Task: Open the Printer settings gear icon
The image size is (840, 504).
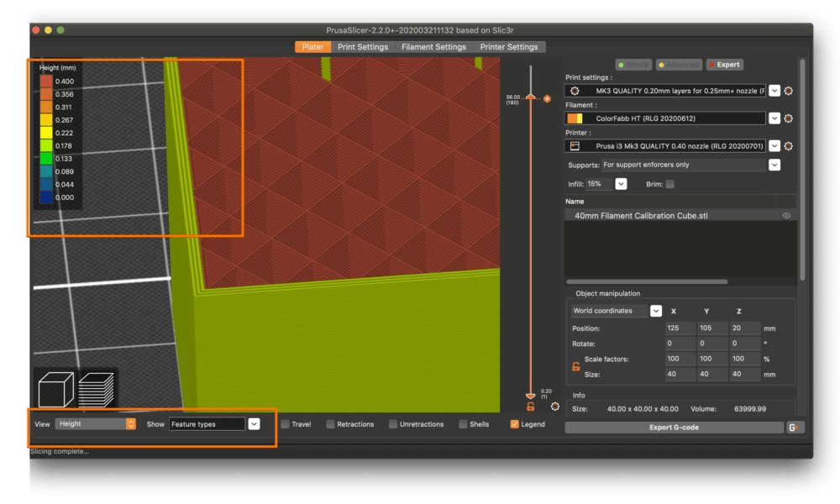Action: (x=789, y=145)
